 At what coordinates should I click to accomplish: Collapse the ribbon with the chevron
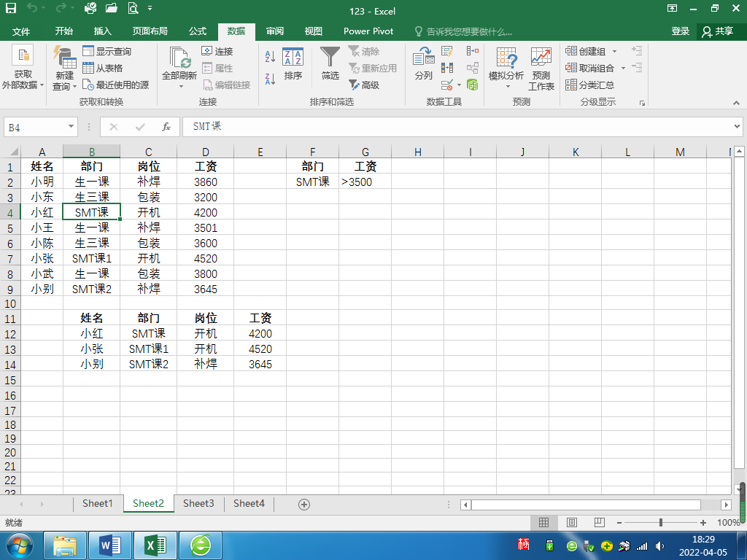(736, 102)
